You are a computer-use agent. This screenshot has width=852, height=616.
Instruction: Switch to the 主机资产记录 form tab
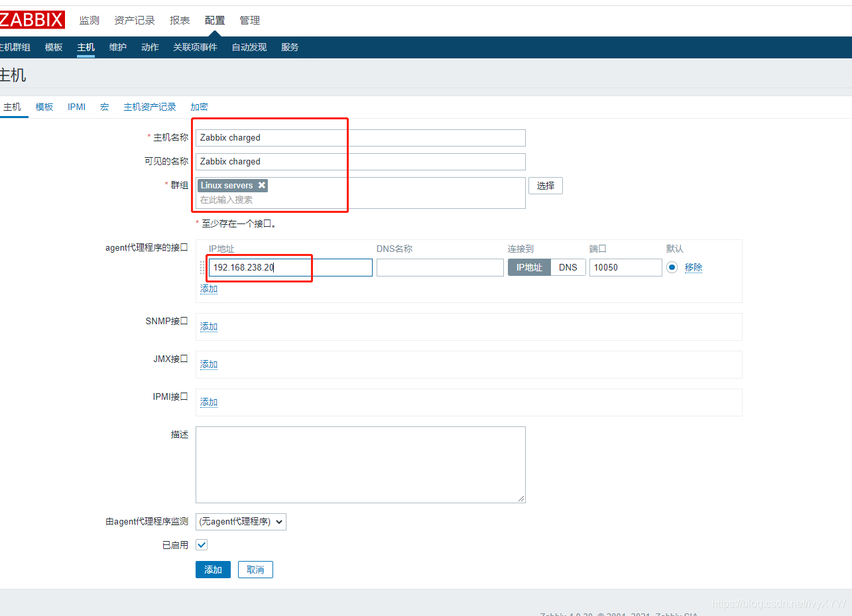tap(150, 107)
